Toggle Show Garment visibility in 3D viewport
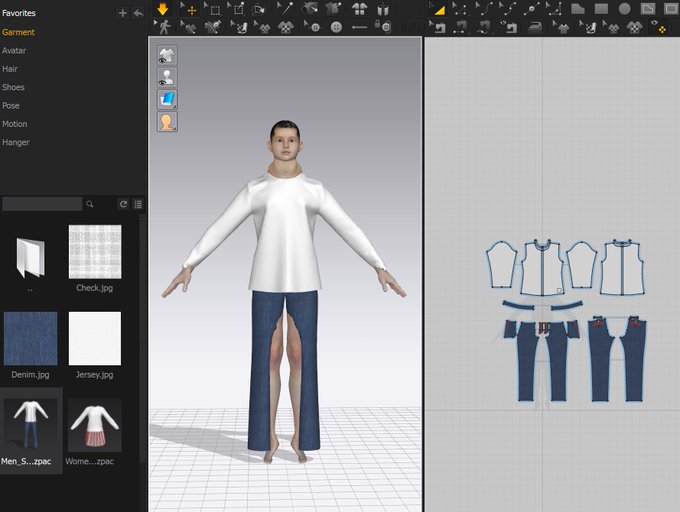Viewport: 680px width, 512px height. [x=167, y=55]
